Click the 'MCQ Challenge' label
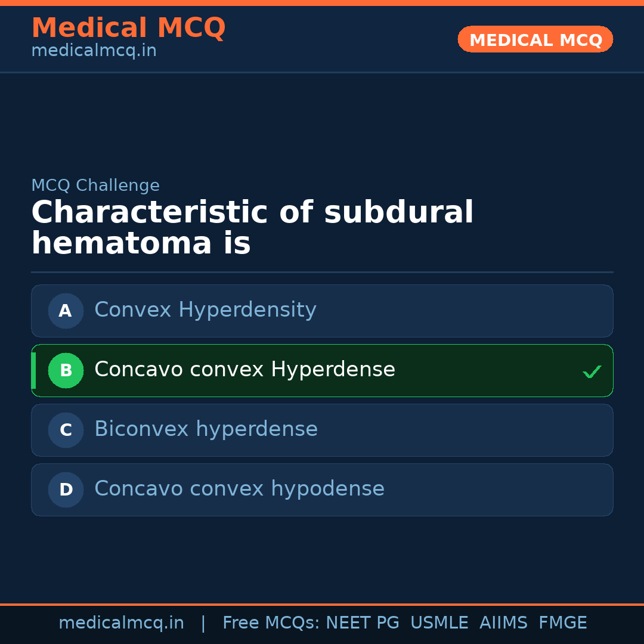The height and width of the screenshot is (644, 644). pos(95,185)
